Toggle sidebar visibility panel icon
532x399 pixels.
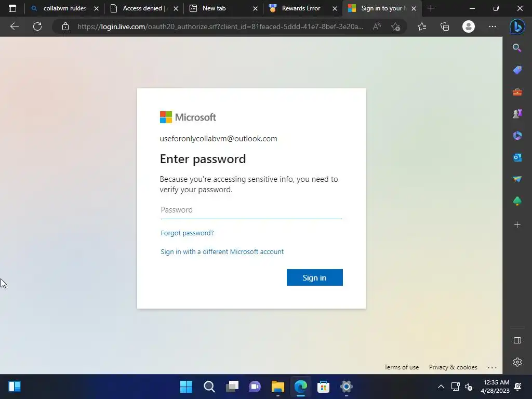[x=517, y=340]
